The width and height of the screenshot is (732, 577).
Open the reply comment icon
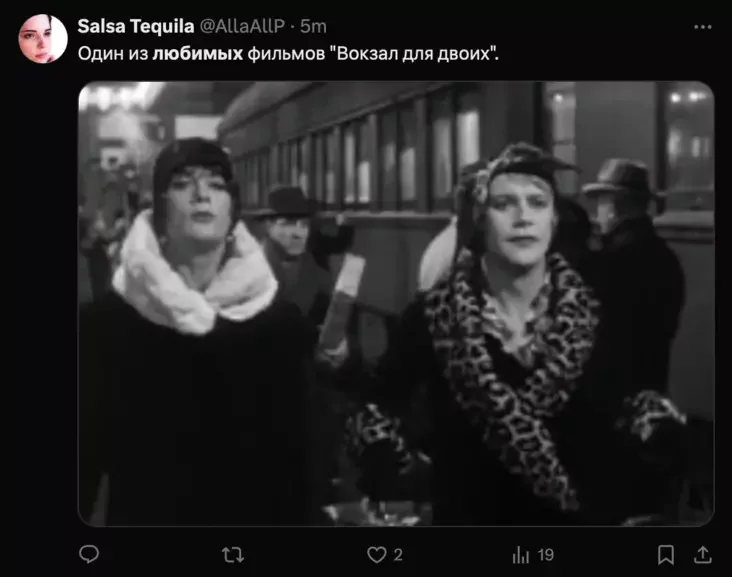click(x=89, y=555)
